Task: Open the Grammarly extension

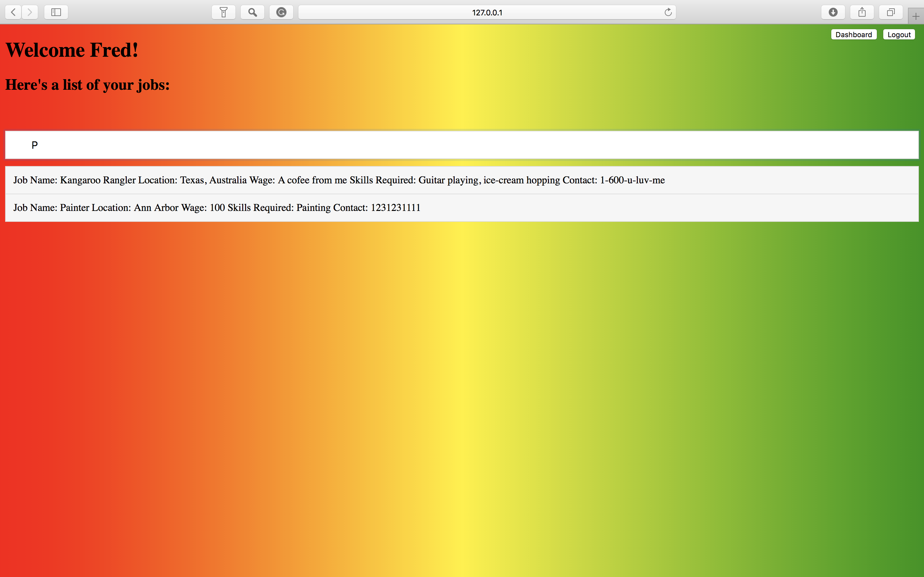Action: 281,12
